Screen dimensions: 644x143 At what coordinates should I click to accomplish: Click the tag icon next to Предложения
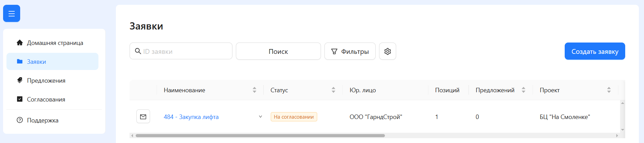pyautogui.click(x=20, y=80)
